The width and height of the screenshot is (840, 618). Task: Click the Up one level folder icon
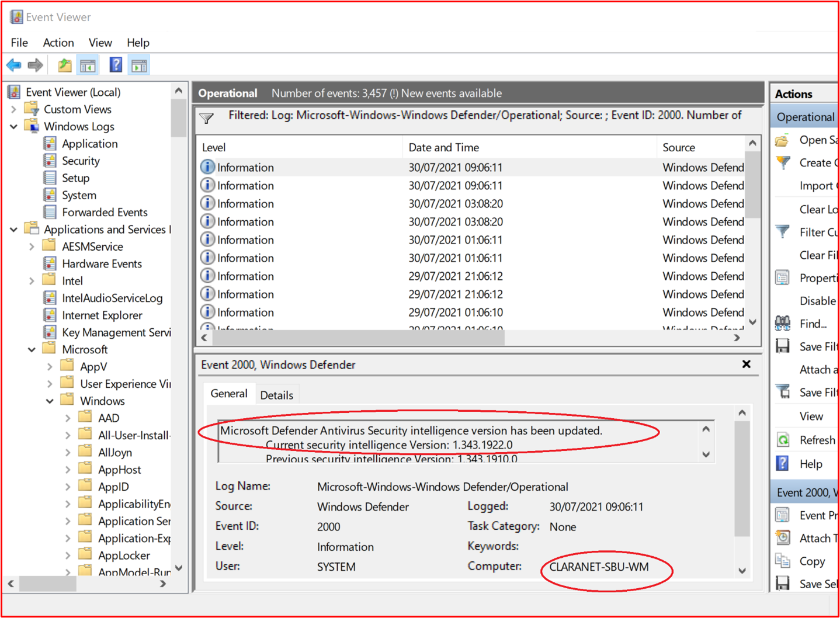[x=64, y=65]
